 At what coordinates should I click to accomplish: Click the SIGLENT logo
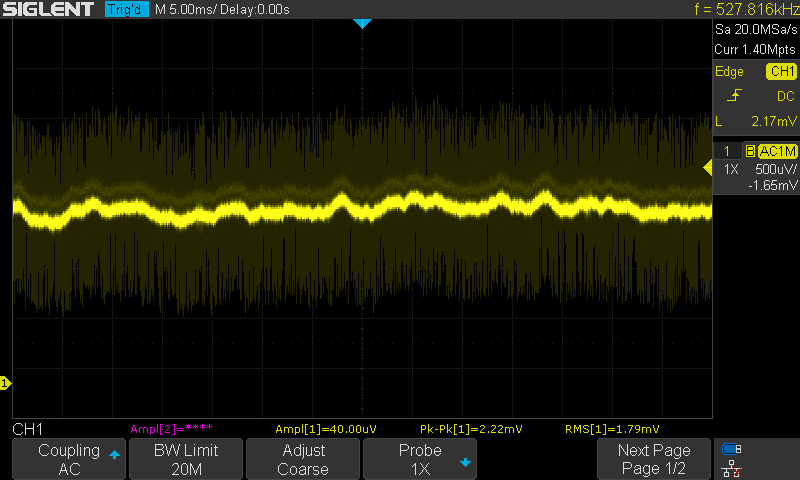[50, 9]
